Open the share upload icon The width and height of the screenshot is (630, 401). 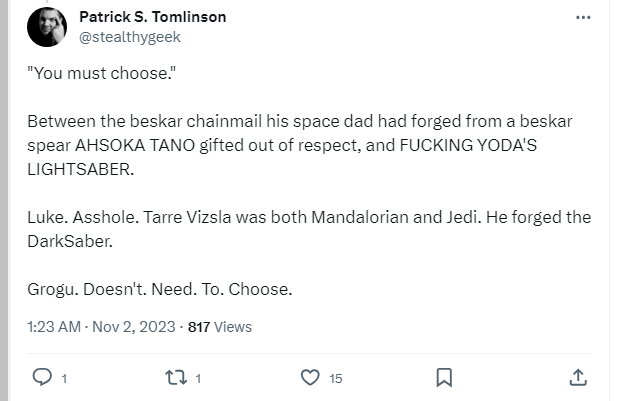click(x=578, y=378)
